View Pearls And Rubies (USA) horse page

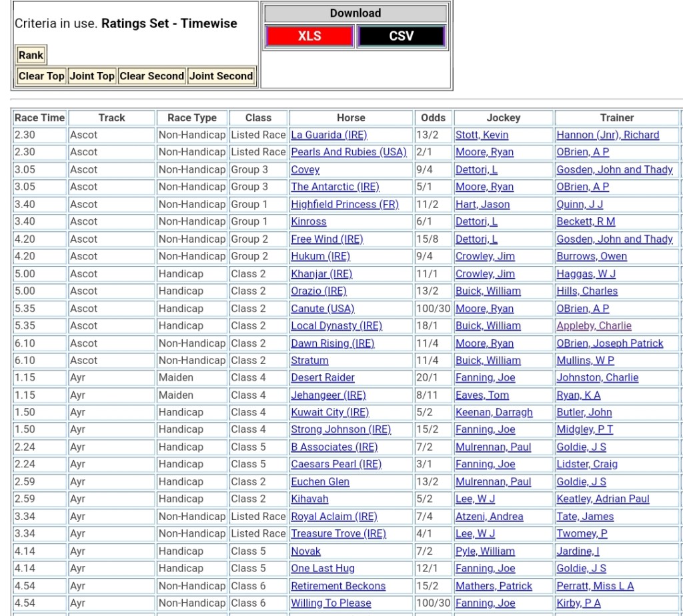[348, 152]
